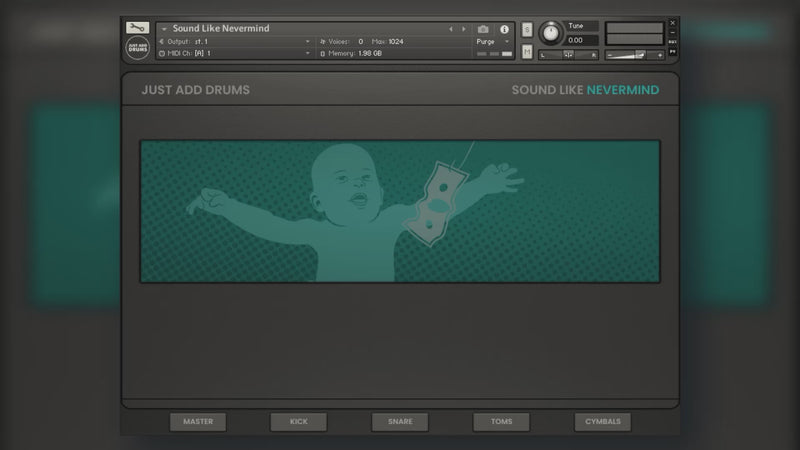
Task: Open the SNARE tab
Action: click(400, 421)
